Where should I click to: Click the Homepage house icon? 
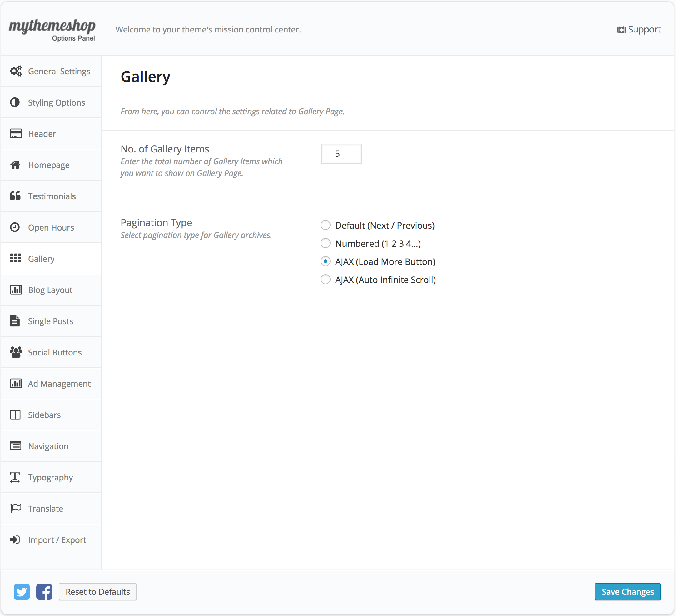point(15,165)
